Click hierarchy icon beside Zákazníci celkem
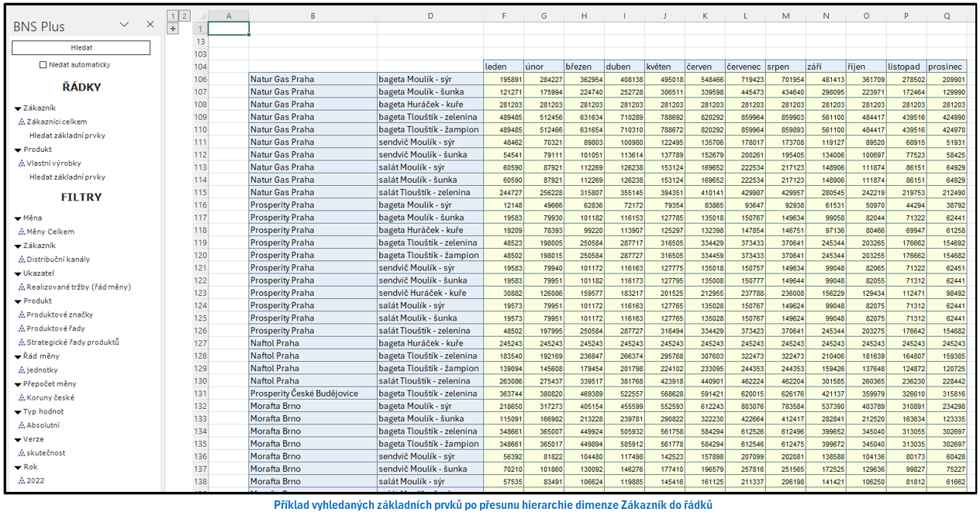The height and width of the screenshot is (512, 980). tap(22, 122)
